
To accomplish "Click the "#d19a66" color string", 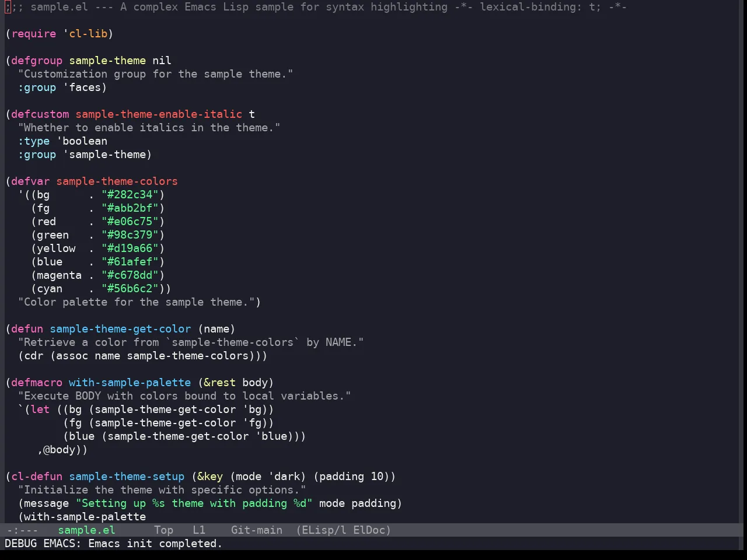I will (130, 248).
